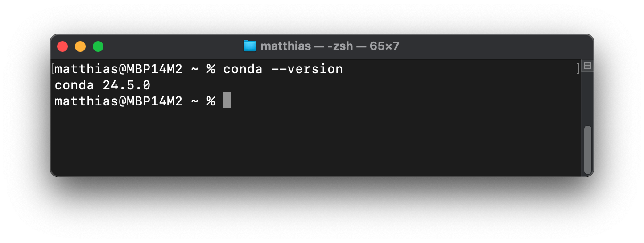Click the "24.5.0" version number output
The width and height of the screenshot is (644, 243).
(x=127, y=85)
